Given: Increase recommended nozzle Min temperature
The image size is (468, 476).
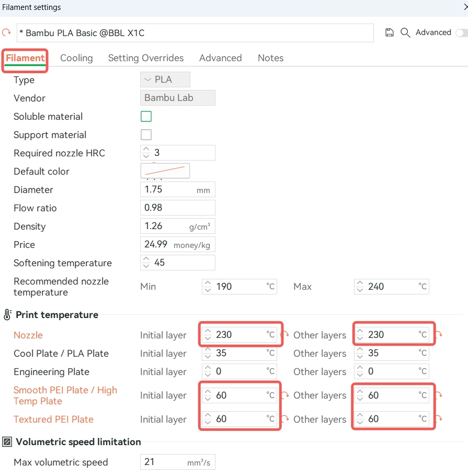Looking at the screenshot, I should [208, 283].
